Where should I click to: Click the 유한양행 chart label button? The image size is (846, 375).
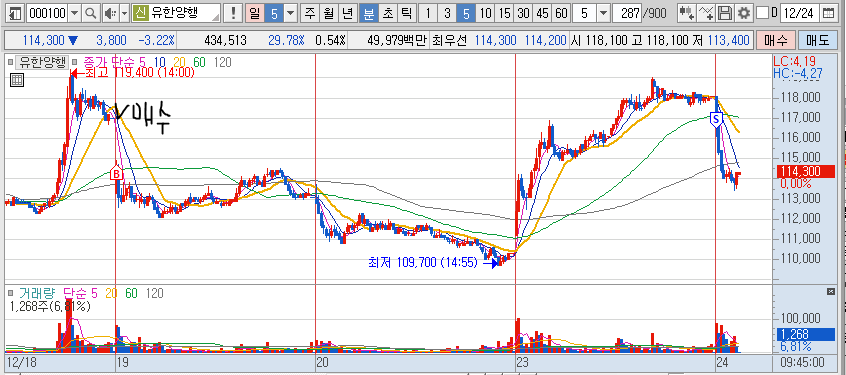(42, 62)
